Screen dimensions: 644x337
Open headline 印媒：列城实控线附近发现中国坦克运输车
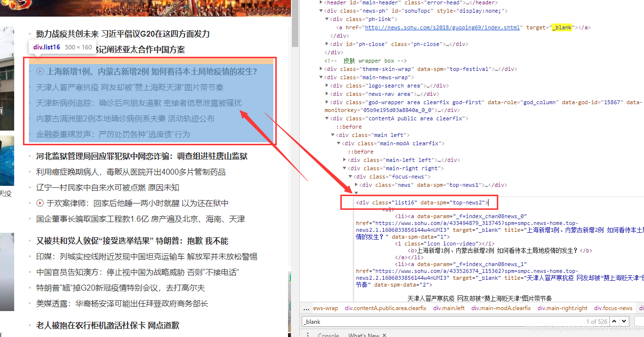tap(147, 256)
